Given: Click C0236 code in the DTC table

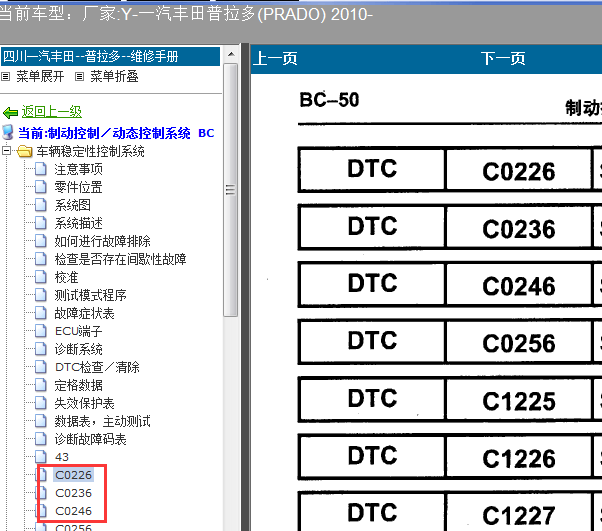Looking at the screenshot, I should coord(518,229).
